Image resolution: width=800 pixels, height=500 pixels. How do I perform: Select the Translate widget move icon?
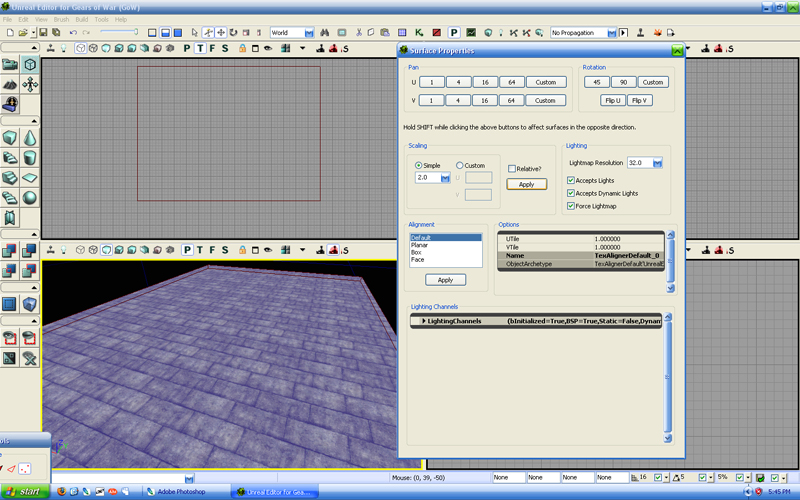[220, 33]
